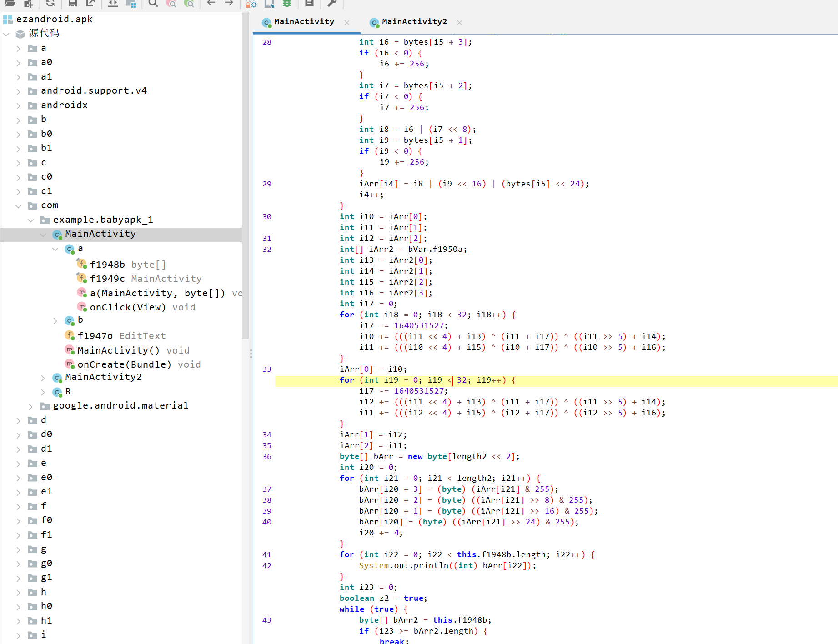This screenshot has width=838, height=644.
Task: Open the onCreate(Bundle) method
Action: tap(139, 364)
